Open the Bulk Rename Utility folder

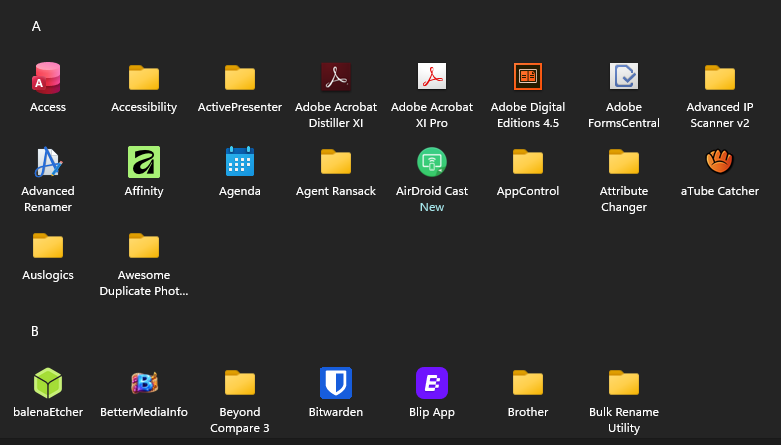(x=624, y=383)
